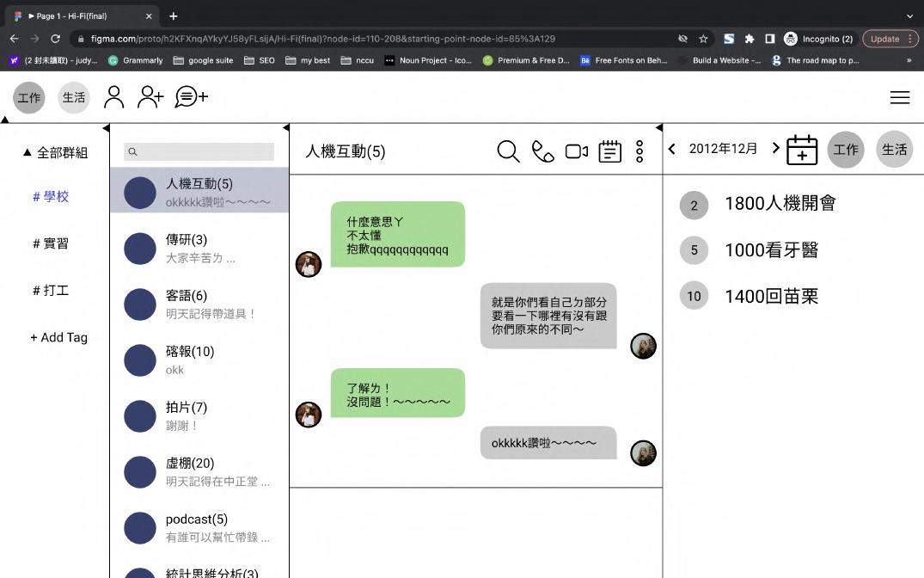Screen dimensions: 924x578
Task: Go to the previous month with left chevron
Action: tap(672, 148)
